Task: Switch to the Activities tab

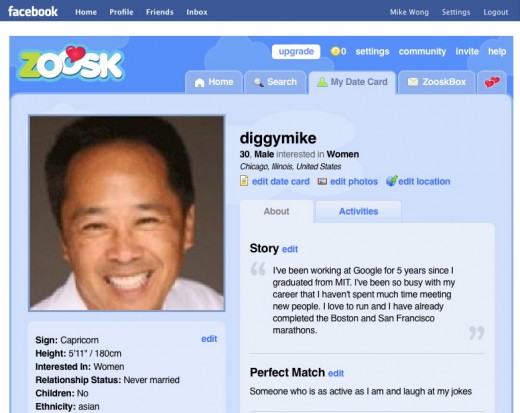Action: pos(358,211)
